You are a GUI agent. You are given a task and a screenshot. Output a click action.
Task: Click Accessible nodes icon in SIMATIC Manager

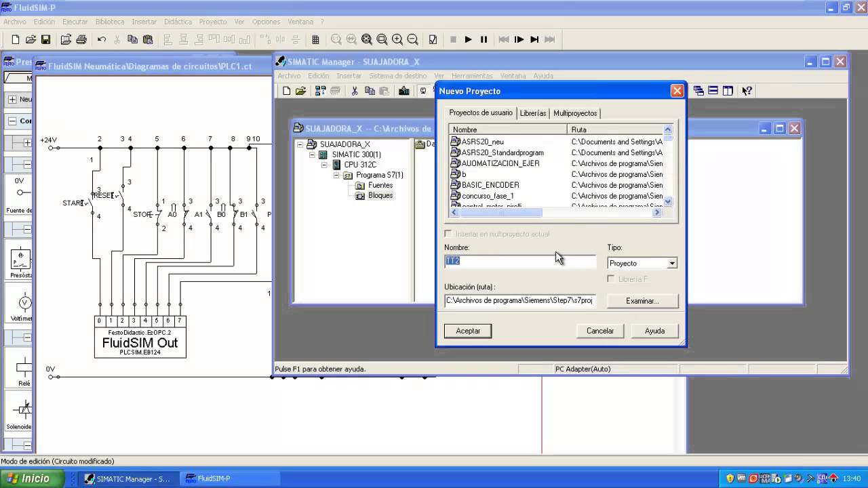point(320,91)
